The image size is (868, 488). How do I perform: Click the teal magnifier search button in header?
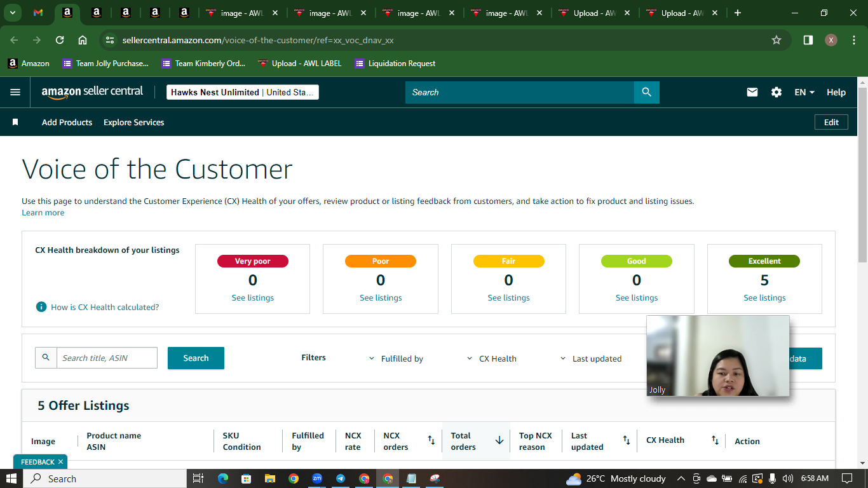tap(647, 92)
